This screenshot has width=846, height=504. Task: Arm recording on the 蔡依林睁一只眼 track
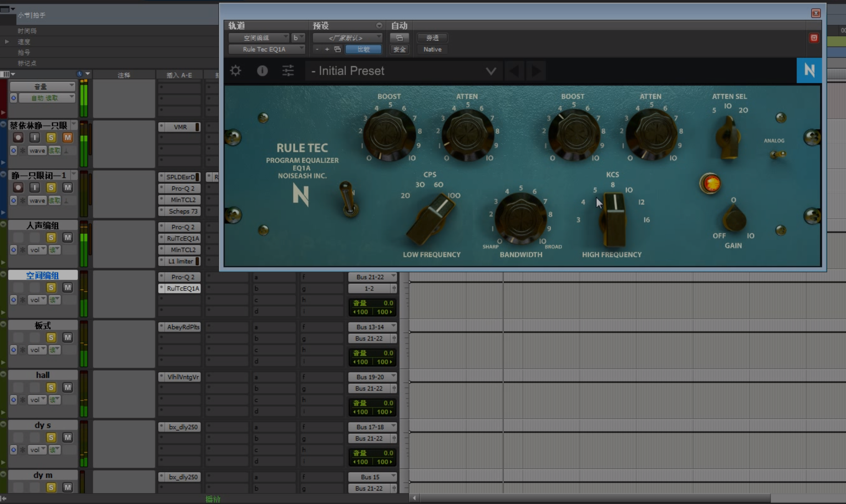[x=18, y=137]
